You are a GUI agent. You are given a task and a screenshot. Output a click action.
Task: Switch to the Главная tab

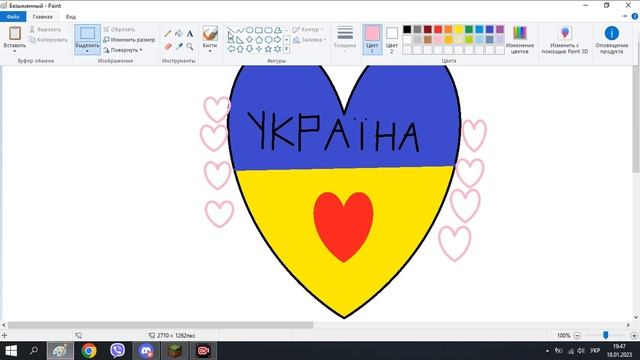(42, 17)
